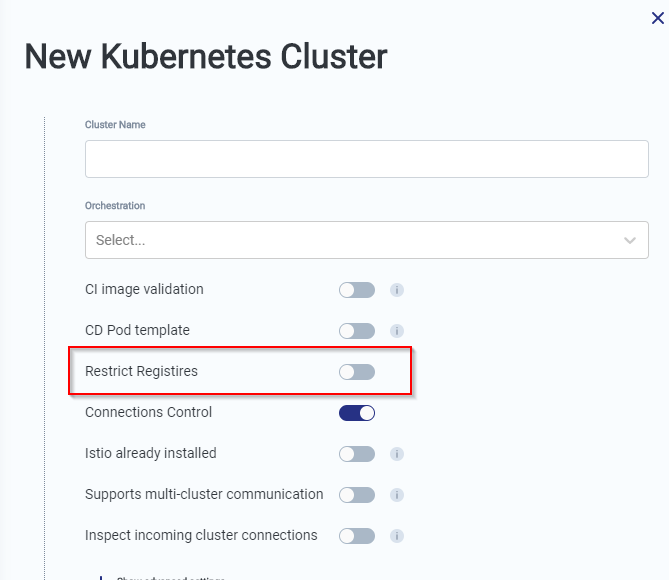Turn on CD Pod template switch

pos(357,331)
